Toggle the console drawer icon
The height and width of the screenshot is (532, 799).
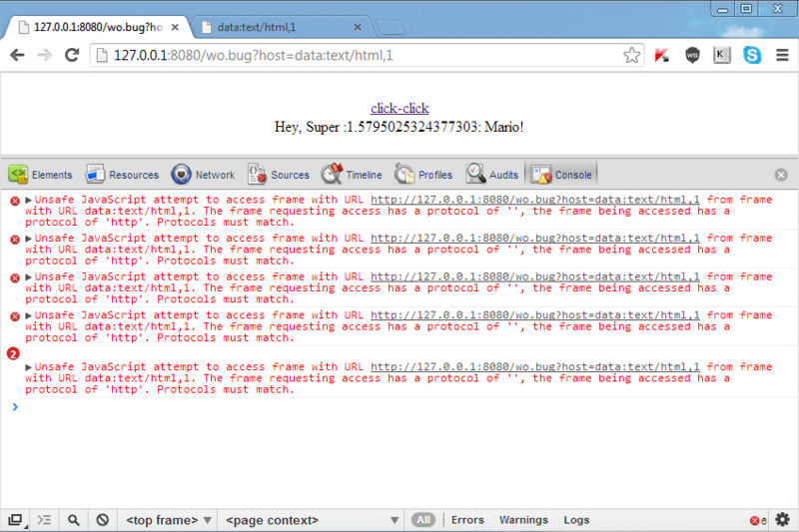click(x=44, y=520)
